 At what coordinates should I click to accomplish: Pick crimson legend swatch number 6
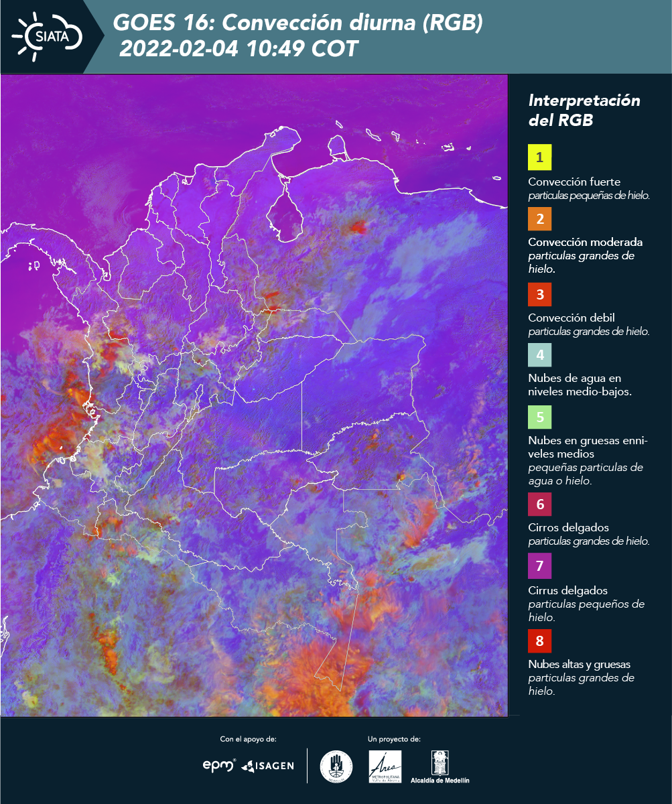tap(539, 504)
